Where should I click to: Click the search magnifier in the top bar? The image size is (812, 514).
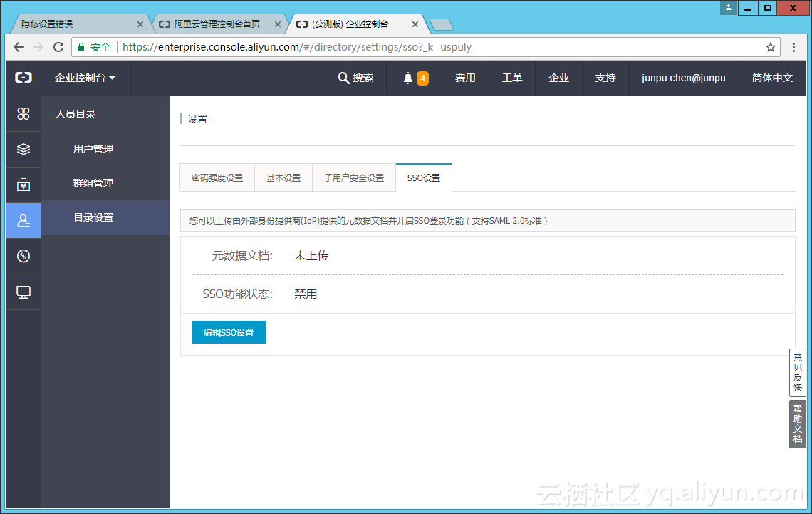click(x=344, y=78)
